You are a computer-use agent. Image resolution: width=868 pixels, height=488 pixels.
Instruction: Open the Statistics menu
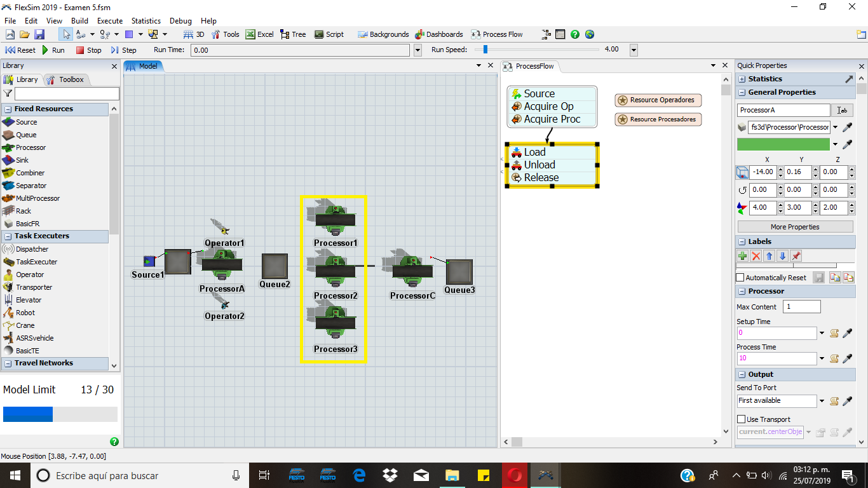pyautogui.click(x=146, y=21)
